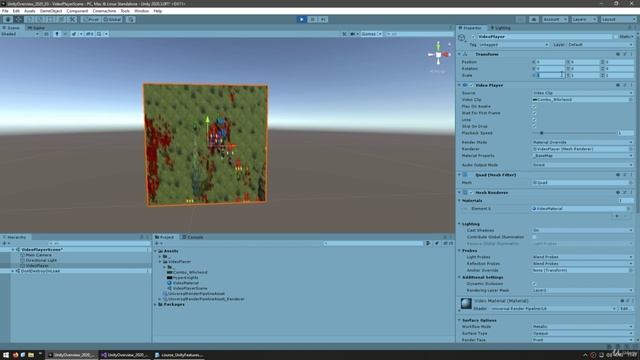Click the VideoMaterial Element 0 field

coord(580,209)
